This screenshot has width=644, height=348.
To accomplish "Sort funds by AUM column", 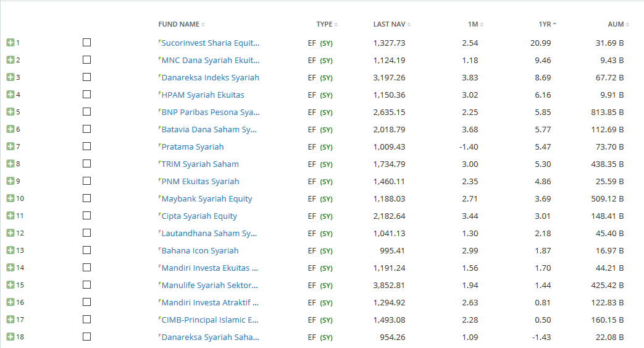I will (x=616, y=24).
